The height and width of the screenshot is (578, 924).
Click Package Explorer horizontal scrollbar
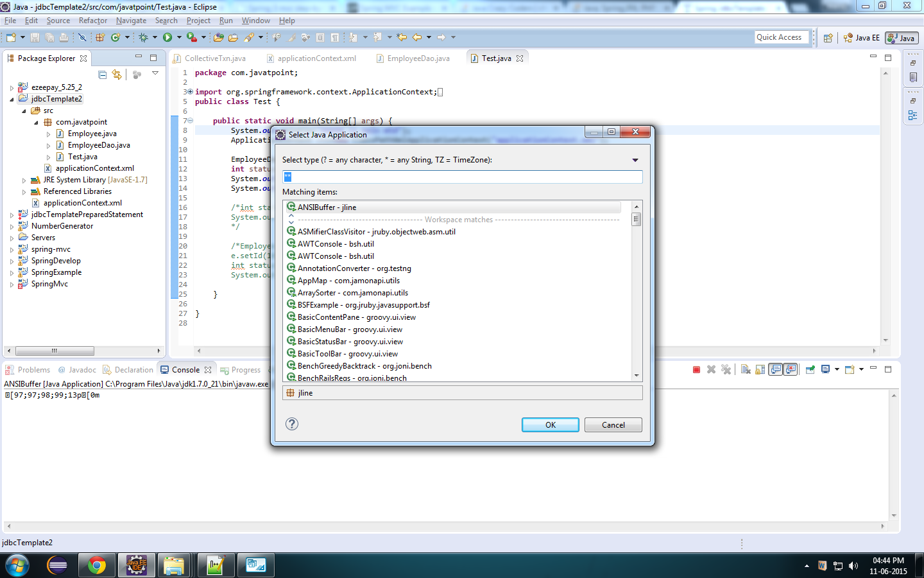tap(55, 351)
